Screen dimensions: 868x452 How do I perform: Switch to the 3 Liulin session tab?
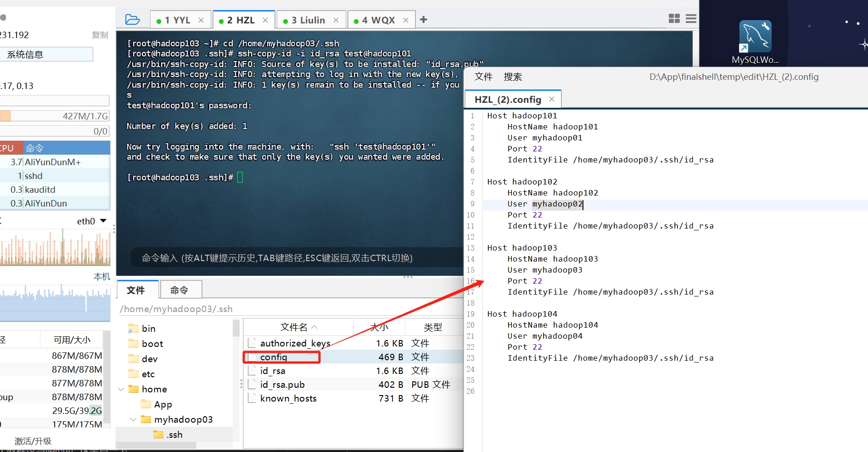tap(308, 20)
